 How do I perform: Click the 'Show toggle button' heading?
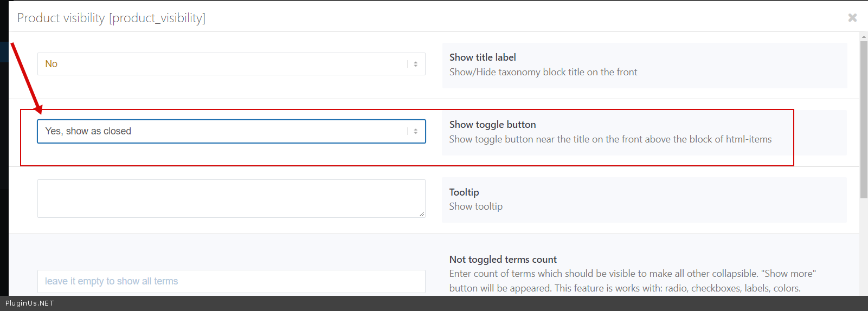point(492,125)
